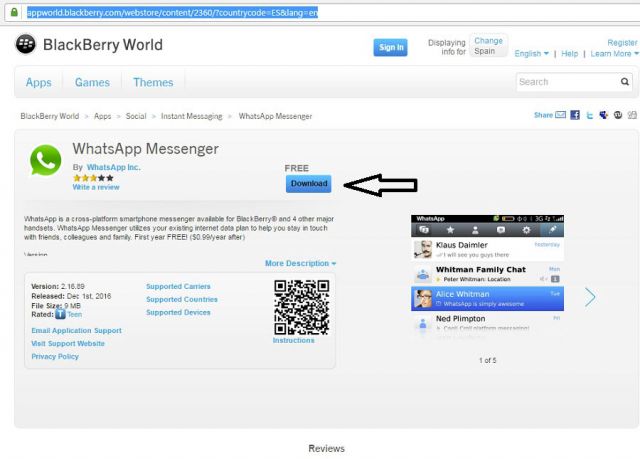Click the BlackBerry World title text
This screenshot has height=459, width=640.
click(103, 44)
